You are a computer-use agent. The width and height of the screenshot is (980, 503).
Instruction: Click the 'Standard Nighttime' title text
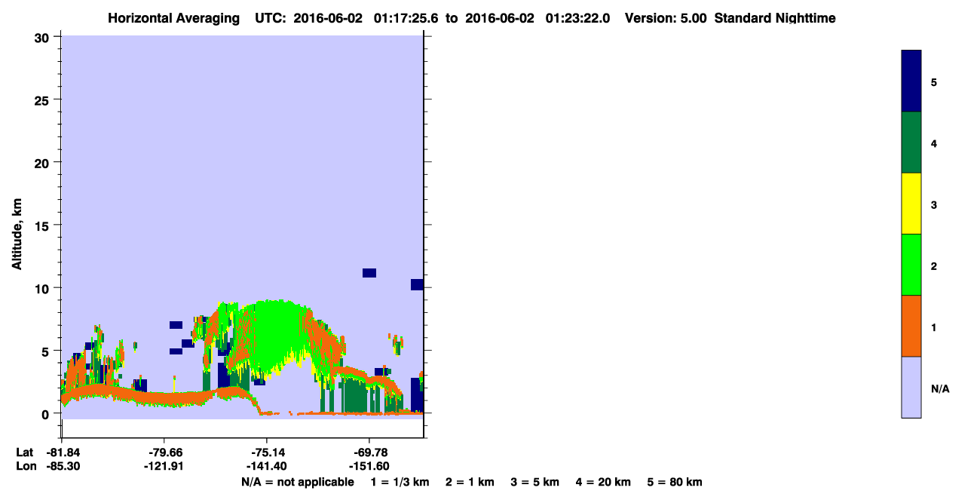[774, 18]
